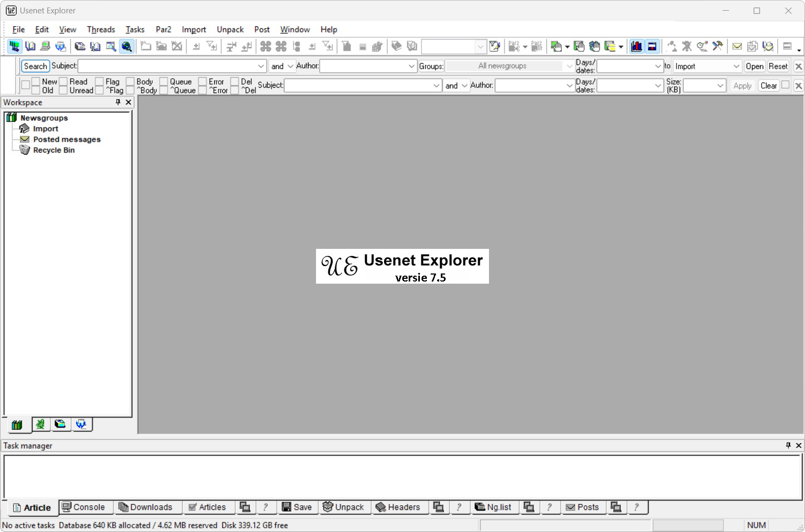805x532 pixels.
Task: Click the second Workspace bottom tab icon
Action: pyautogui.click(x=41, y=424)
